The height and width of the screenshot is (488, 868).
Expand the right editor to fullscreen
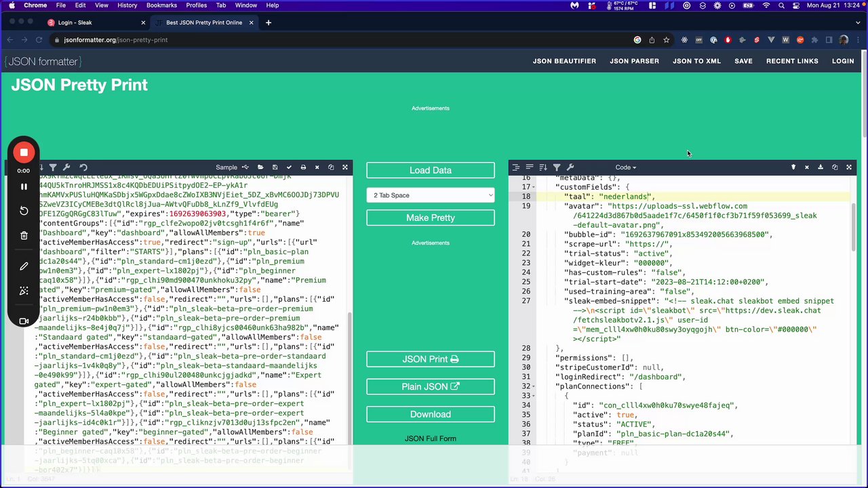(x=849, y=167)
